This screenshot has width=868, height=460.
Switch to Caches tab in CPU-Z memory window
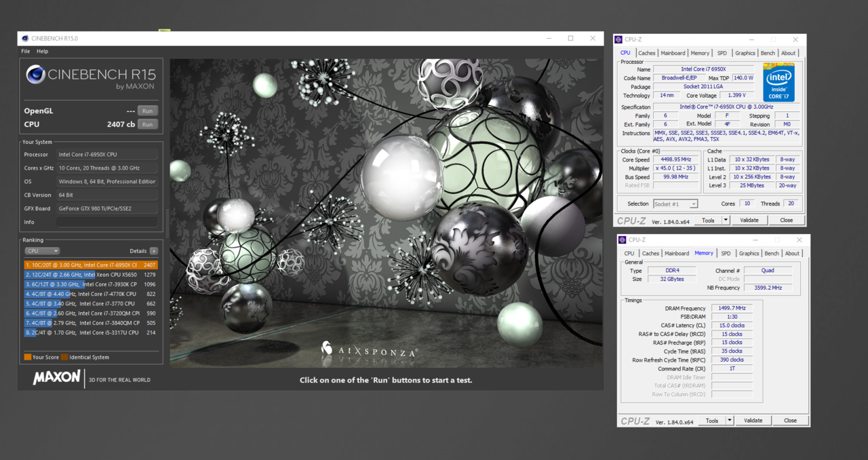[650, 253]
